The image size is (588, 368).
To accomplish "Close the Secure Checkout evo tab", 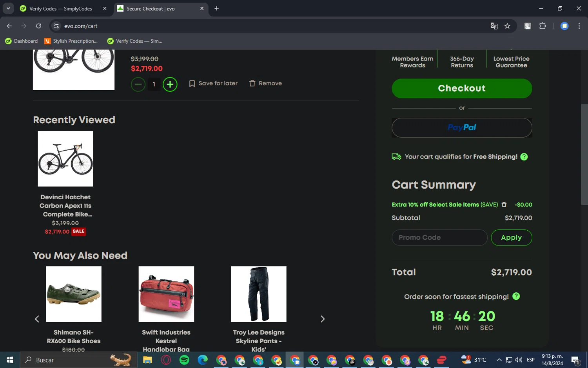I will click(x=202, y=9).
